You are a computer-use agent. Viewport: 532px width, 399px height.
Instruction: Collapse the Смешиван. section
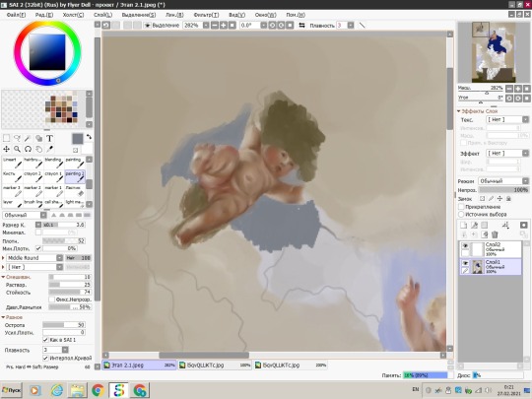(x=3, y=277)
